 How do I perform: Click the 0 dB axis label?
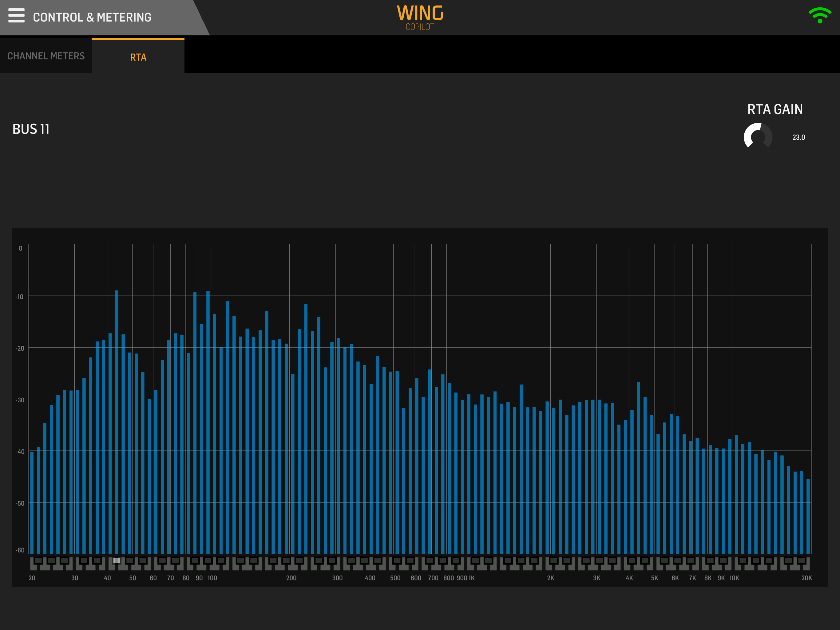(21, 249)
